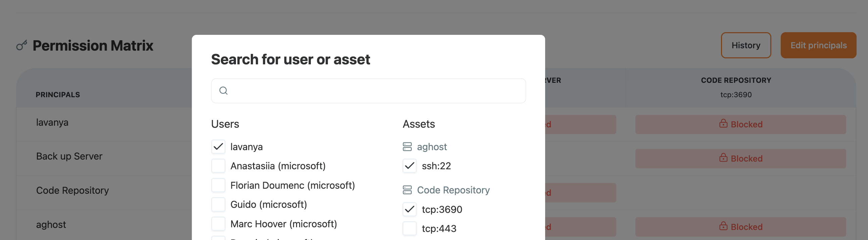Tick the Guido (microsoft) checkbox
The image size is (868, 240).
point(219,204)
